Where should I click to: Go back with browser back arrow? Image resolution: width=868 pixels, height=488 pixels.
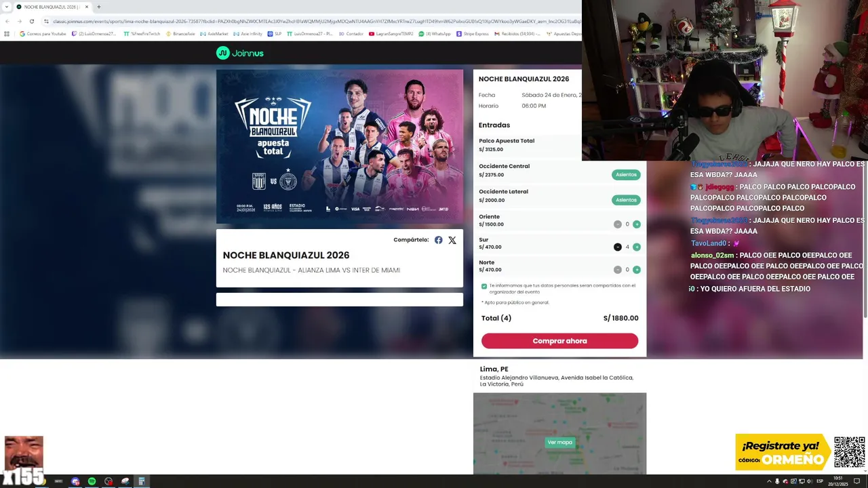7,21
